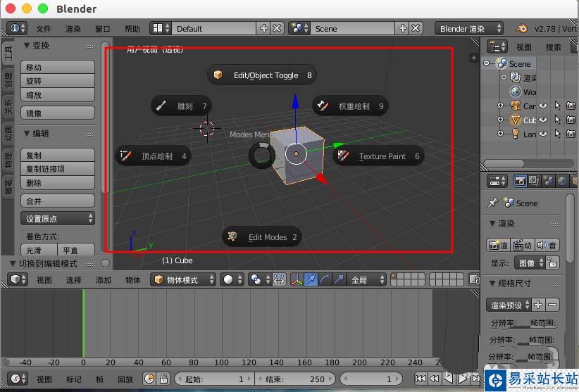Click the 删除 button
Viewport: 579px width, 392px height.
click(x=58, y=182)
